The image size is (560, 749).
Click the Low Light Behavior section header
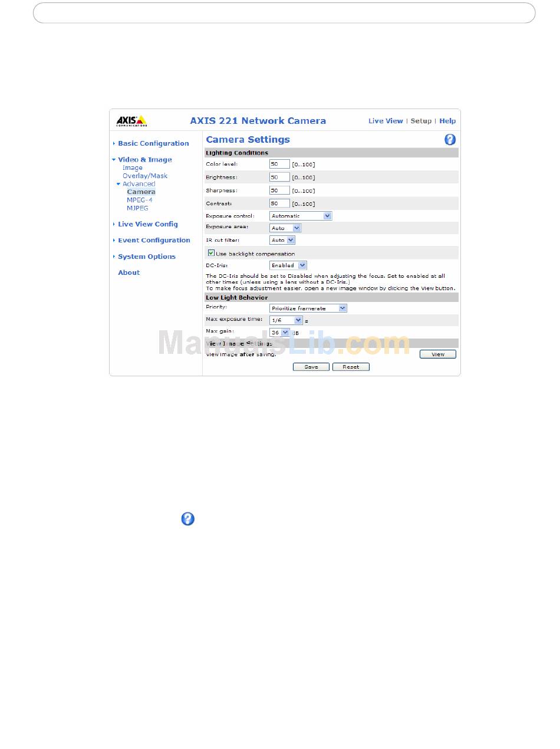(331, 298)
